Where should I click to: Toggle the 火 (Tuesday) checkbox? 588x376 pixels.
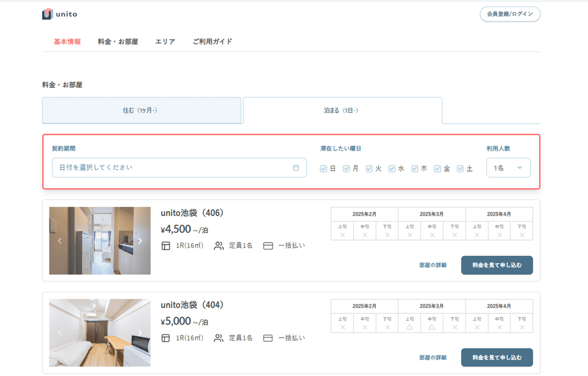pos(370,168)
